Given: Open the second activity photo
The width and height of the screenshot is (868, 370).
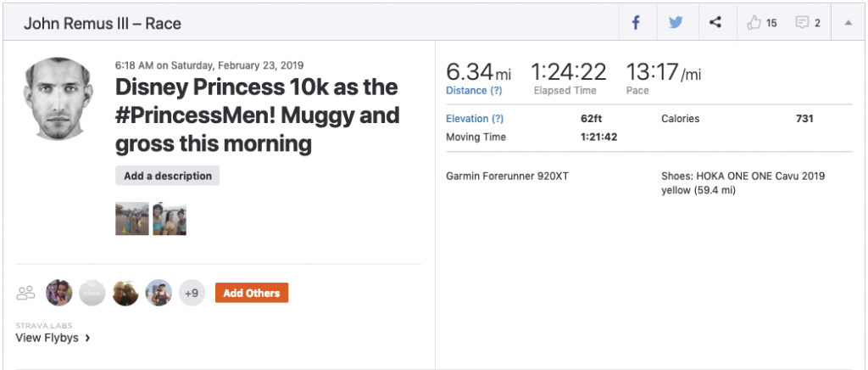Looking at the screenshot, I should click(x=170, y=219).
